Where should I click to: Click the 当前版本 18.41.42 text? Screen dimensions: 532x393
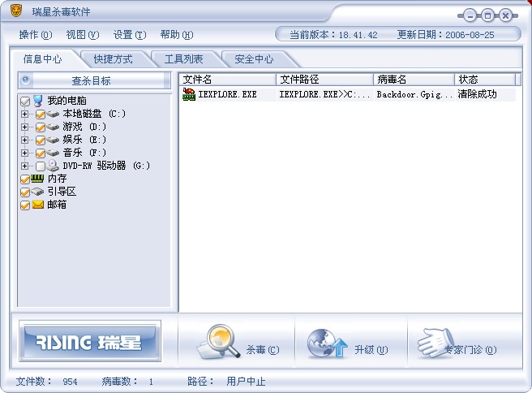(333, 35)
